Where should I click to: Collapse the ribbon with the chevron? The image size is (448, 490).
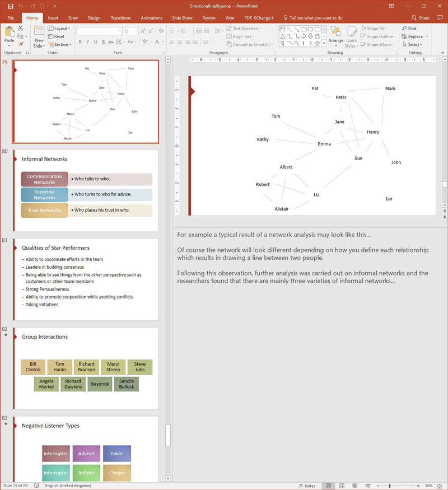443,53
